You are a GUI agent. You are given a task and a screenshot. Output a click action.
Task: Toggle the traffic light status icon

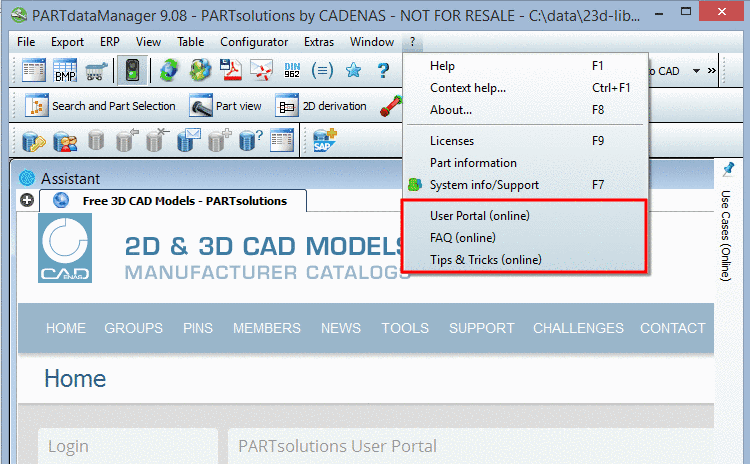tap(132, 70)
